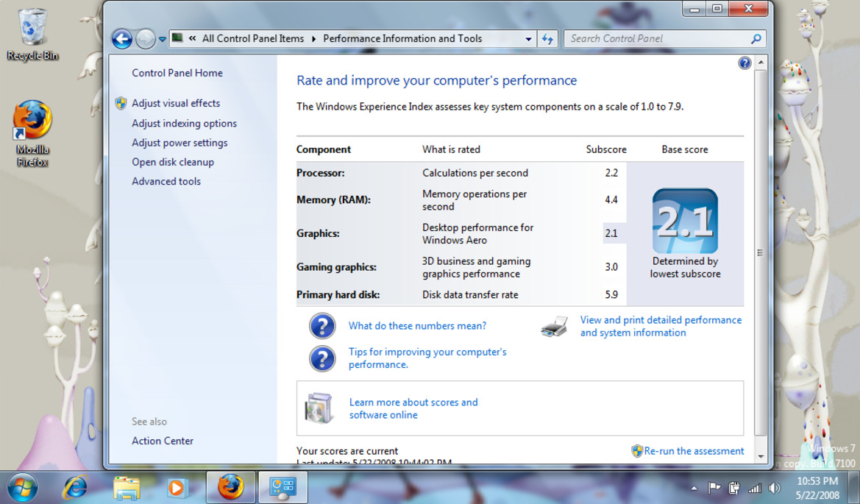The image size is (860, 504).
Task: Click the question icon beside What do these numbers mean
Action: (322, 326)
